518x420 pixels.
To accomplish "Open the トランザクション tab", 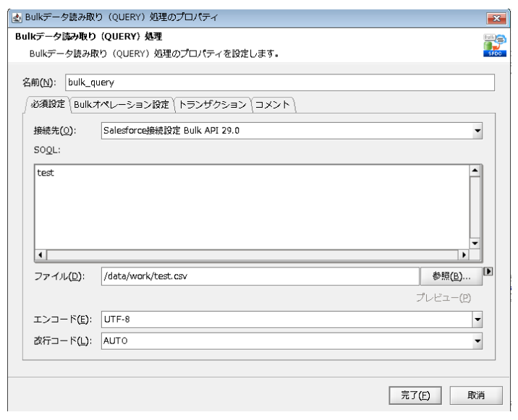I will (213, 105).
